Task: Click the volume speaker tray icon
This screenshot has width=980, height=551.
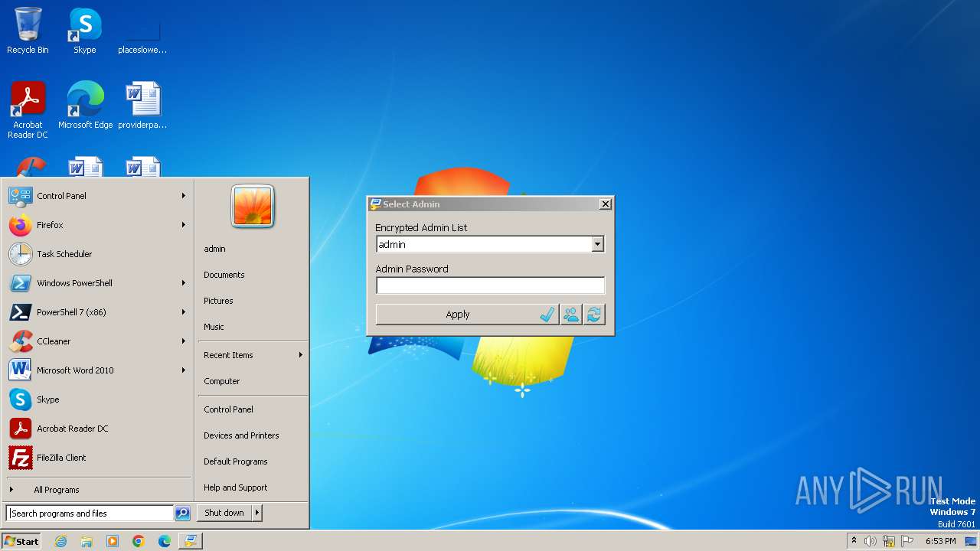Action: click(x=871, y=541)
